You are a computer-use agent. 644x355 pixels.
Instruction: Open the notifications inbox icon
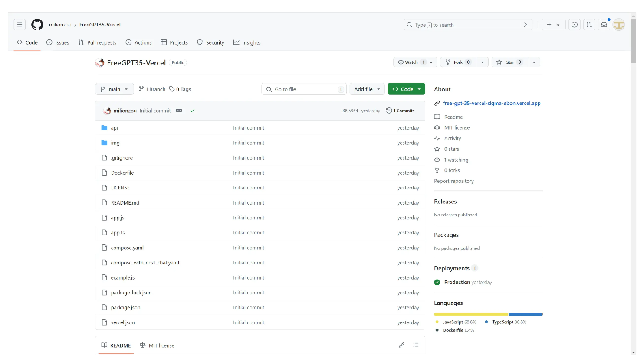[x=604, y=25]
